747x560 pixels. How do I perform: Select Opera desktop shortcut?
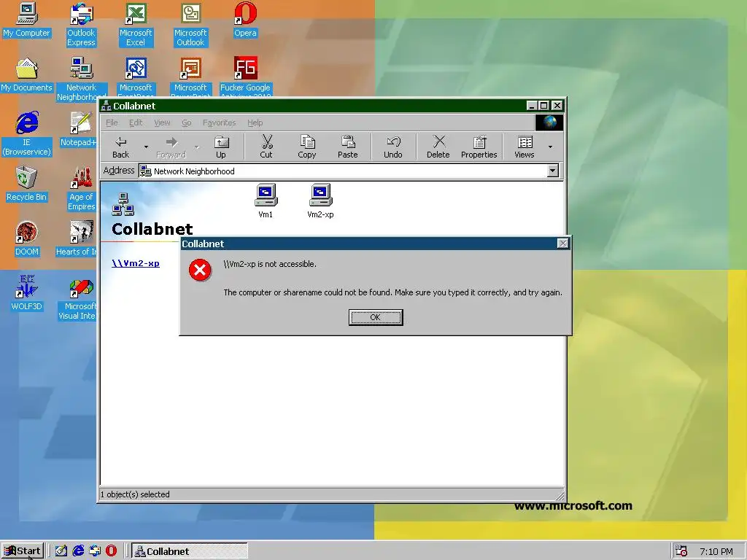pyautogui.click(x=245, y=20)
